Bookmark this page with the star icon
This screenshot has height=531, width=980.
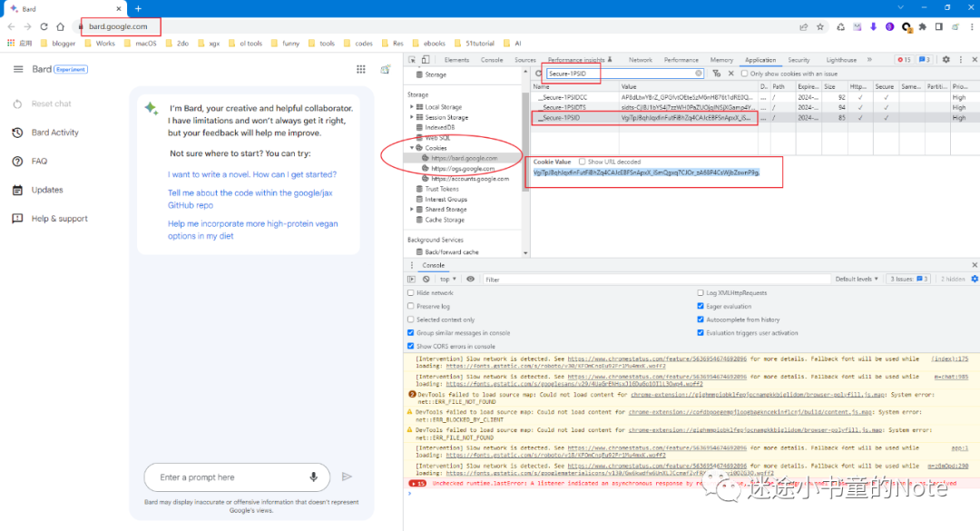point(820,27)
